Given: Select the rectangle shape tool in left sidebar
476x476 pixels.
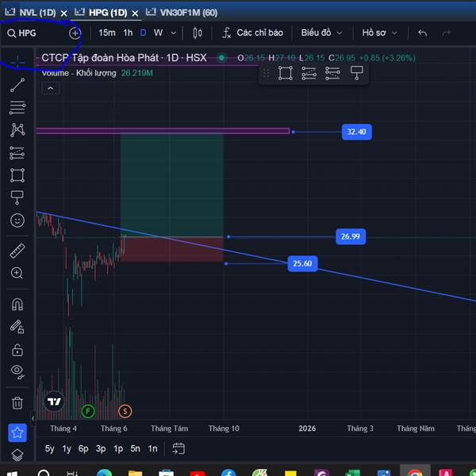Looking at the screenshot, I should [17, 175].
